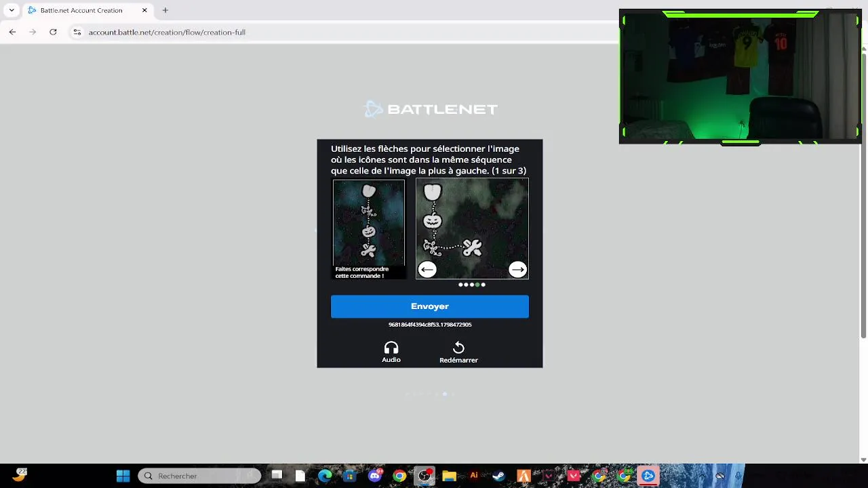Click the captcha session ID text 9681864f4394c8f53

pos(430,325)
